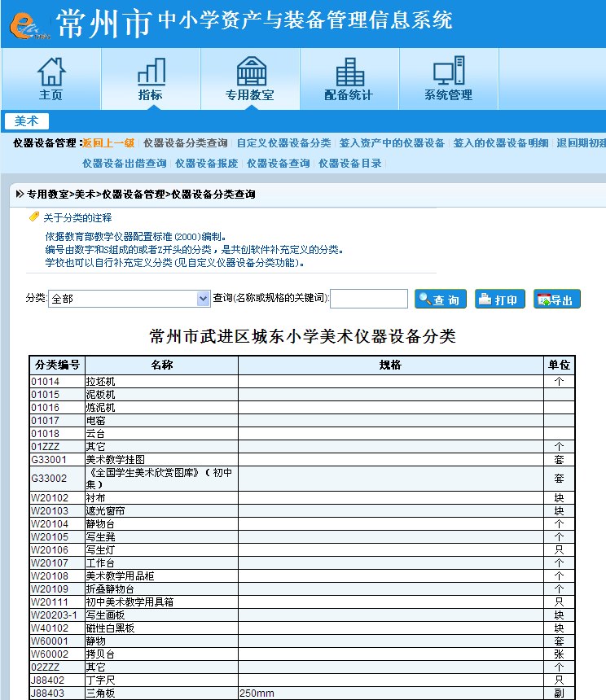The width and height of the screenshot is (606, 700).
Task: Select table cell 泥板机
Action: click(x=161, y=394)
